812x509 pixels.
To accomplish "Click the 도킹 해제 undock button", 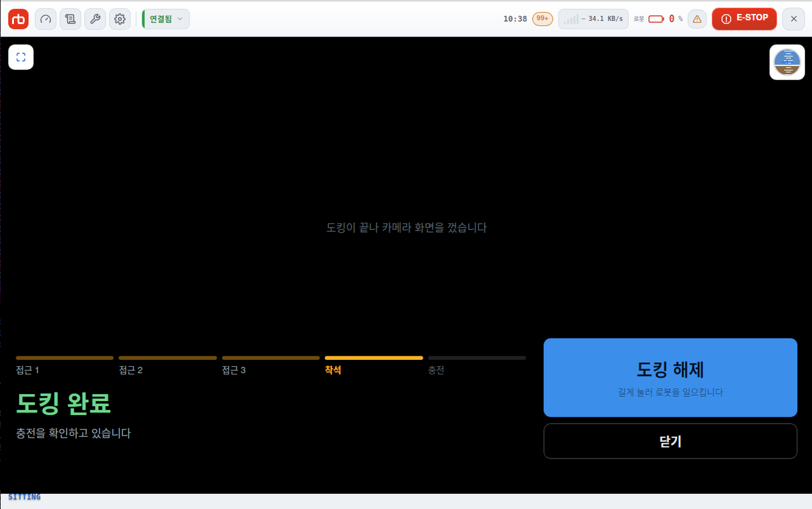I will (x=670, y=377).
